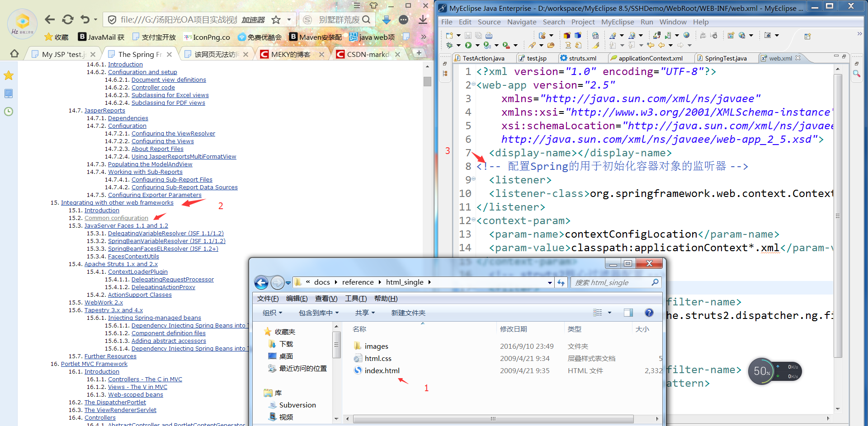Open a new browser tab with plus button

419,53
